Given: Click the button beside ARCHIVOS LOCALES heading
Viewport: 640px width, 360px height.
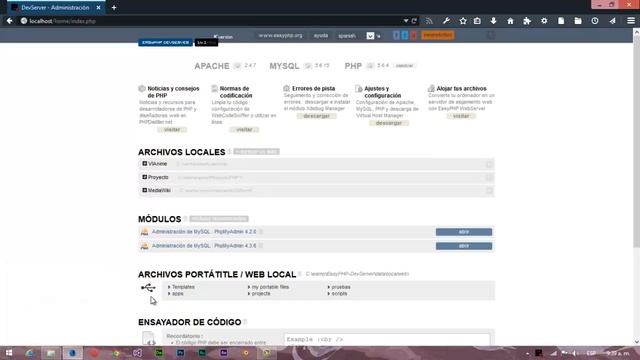Looking at the screenshot, I should [257, 152].
